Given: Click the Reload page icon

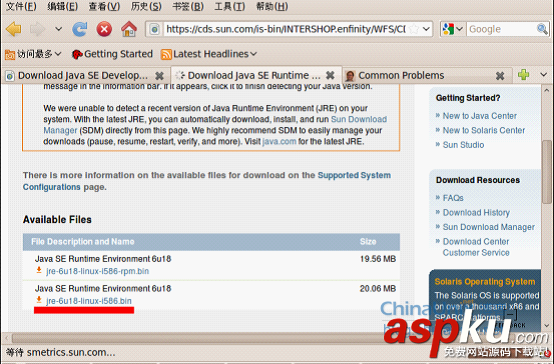Looking at the screenshot, I should [x=80, y=29].
